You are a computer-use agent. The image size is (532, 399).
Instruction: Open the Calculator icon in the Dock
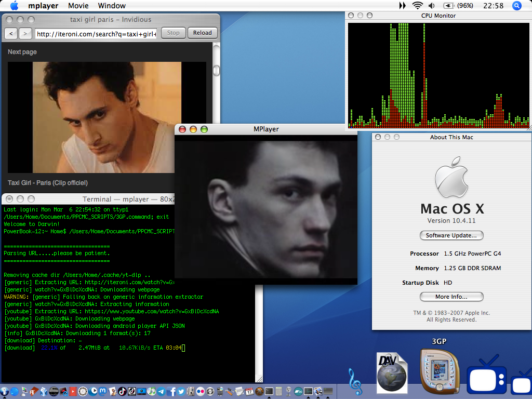click(x=278, y=392)
